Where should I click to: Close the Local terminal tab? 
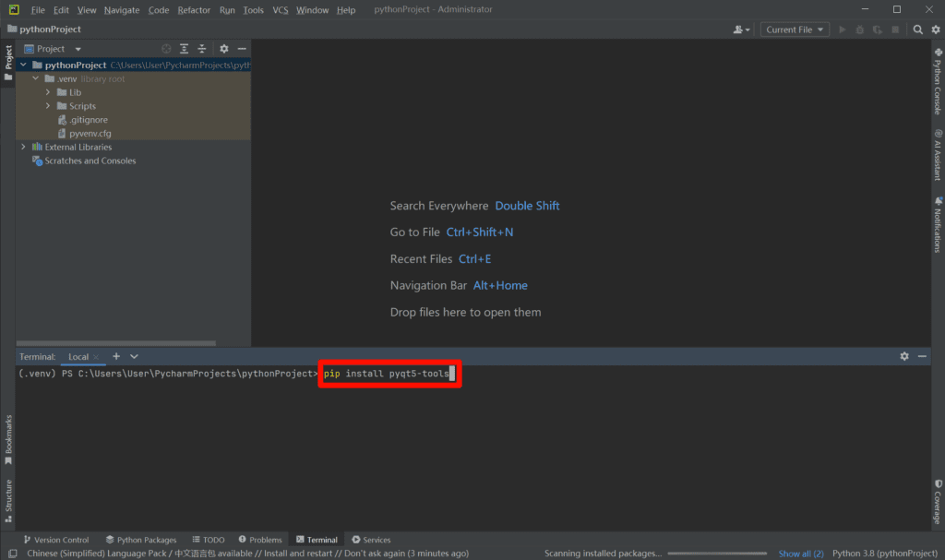tap(96, 357)
